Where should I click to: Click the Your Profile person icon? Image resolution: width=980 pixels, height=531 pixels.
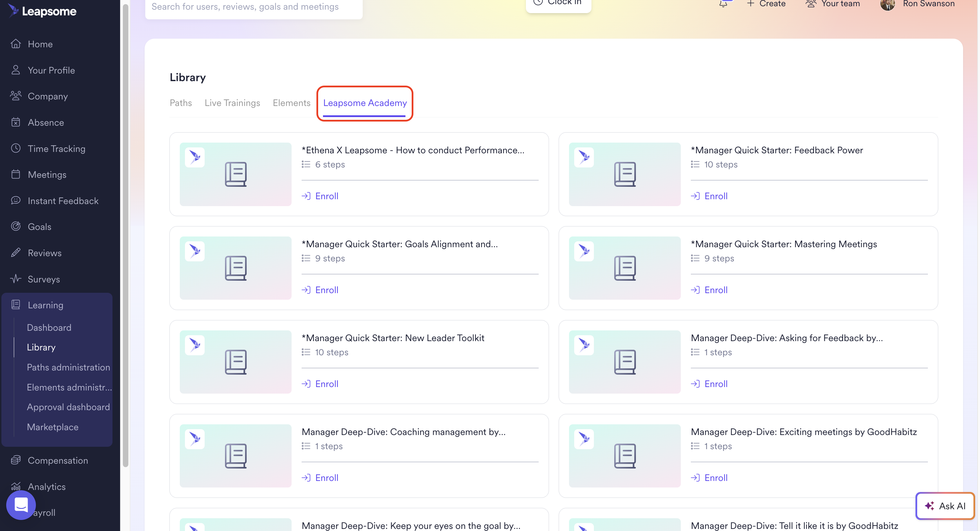tap(16, 70)
